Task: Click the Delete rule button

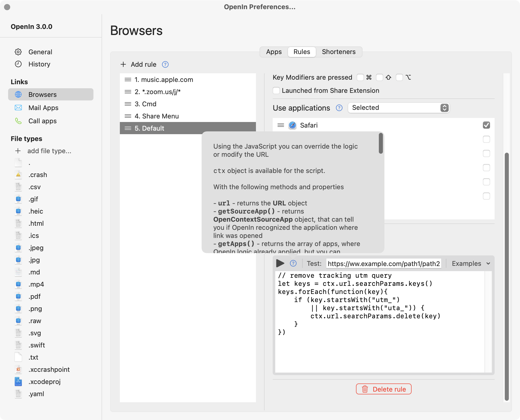Action: point(383,389)
